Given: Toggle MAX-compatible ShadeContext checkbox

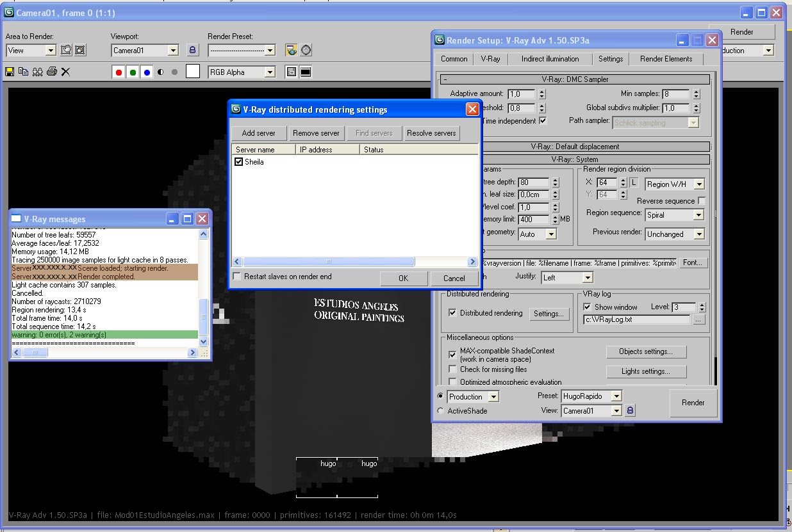Looking at the screenshot, I should pos(453,354).
